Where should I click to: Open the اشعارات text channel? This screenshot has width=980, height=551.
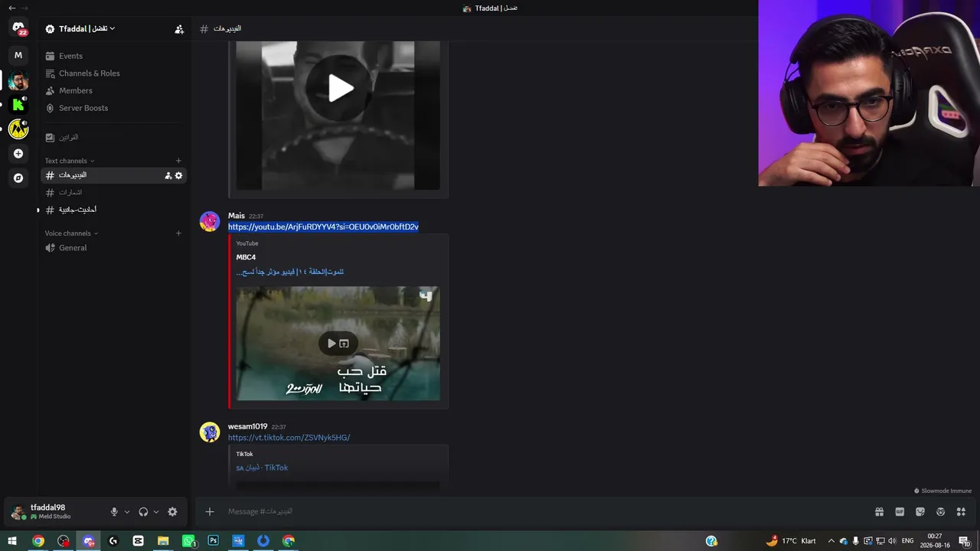pos(115,192)
